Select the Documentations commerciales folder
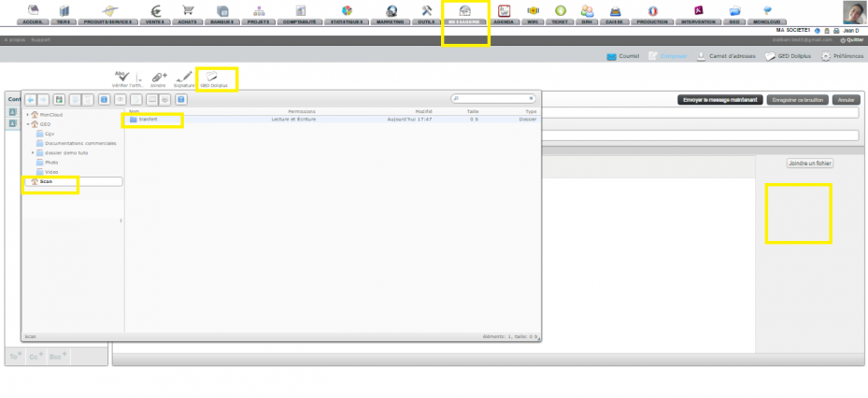 80,143
